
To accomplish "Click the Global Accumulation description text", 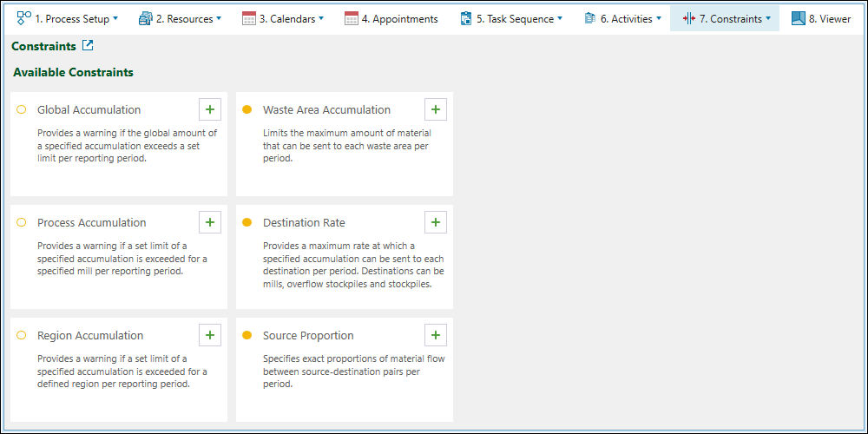I will click(128, 146).
